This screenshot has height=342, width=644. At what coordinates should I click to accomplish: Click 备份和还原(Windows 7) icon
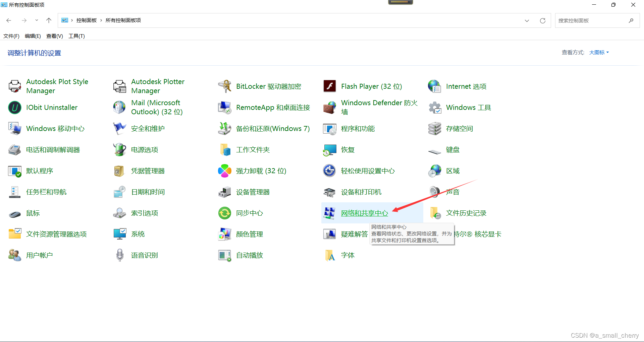pyautogui.click(x=225, y=129)
